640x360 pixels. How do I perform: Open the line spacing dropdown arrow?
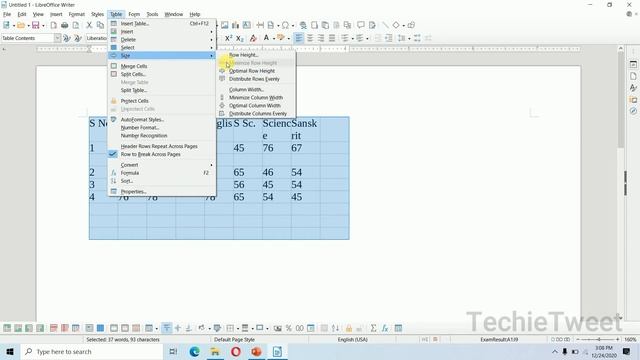409,38
